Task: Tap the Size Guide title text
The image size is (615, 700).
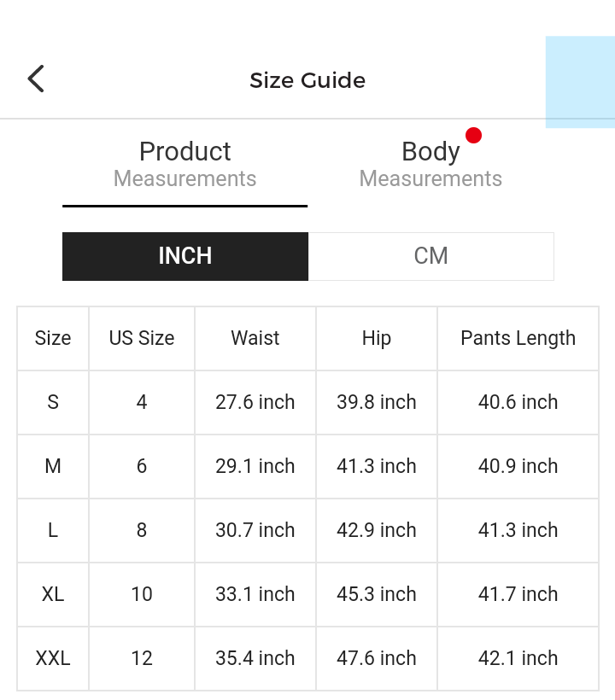Action: pos(307,80)
